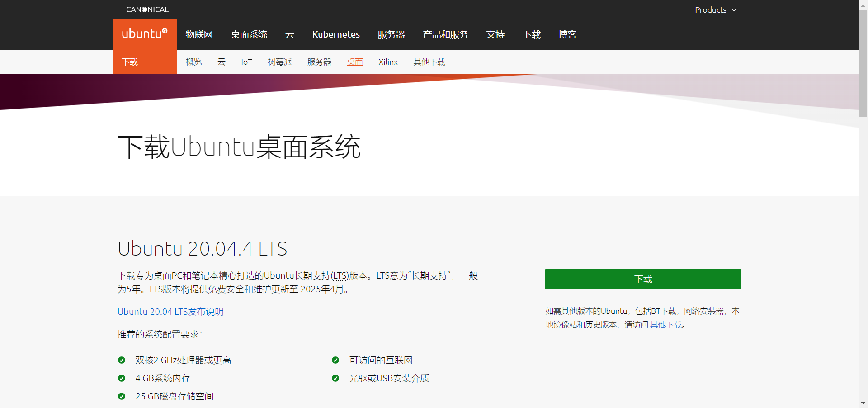
Task: Switch to the 服务器 sub-navigation tab
Action: tap(319, 62)
